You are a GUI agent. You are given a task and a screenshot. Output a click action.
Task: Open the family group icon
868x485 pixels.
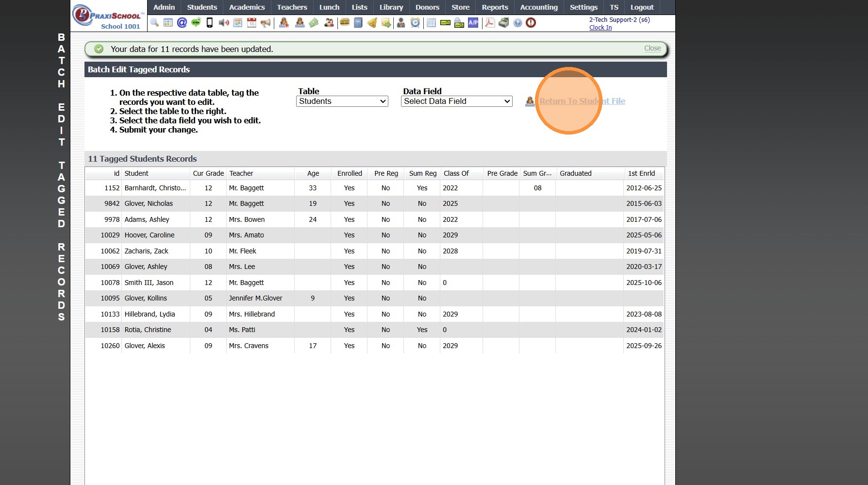pos(329,23)
